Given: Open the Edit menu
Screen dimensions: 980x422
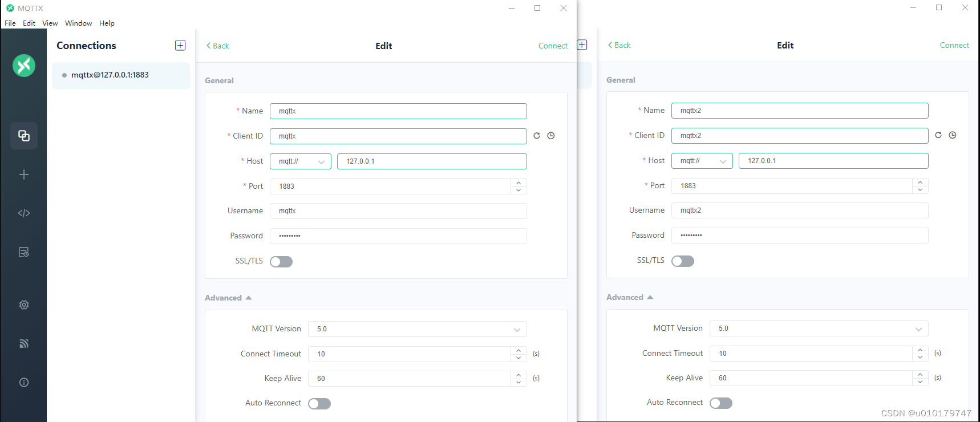Looking at the screenshot, I should click(x=29, y=23).
